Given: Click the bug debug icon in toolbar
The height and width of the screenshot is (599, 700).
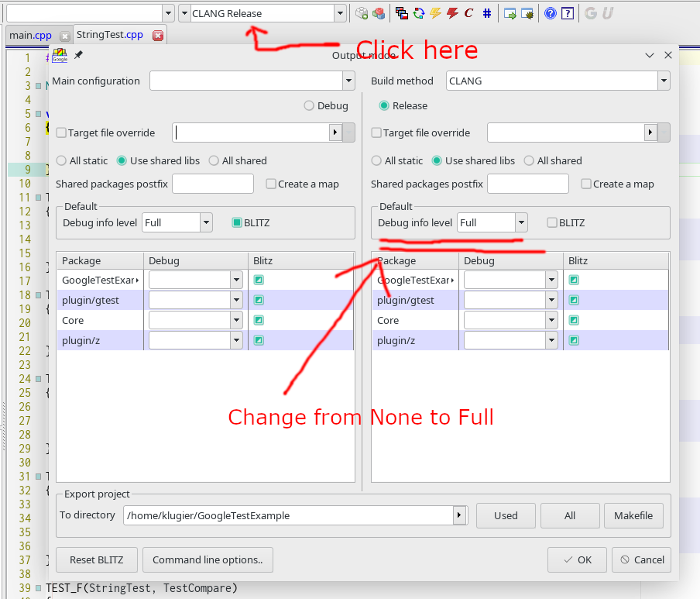Looking at the screenshot, I should point(527,13).
